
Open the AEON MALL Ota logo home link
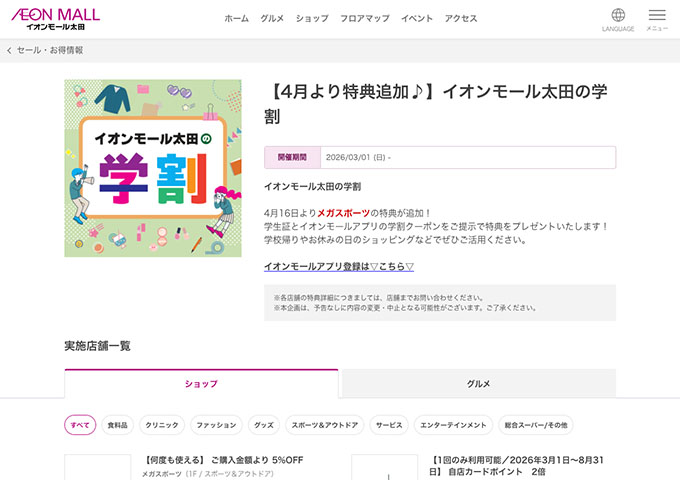coord(56,19)
